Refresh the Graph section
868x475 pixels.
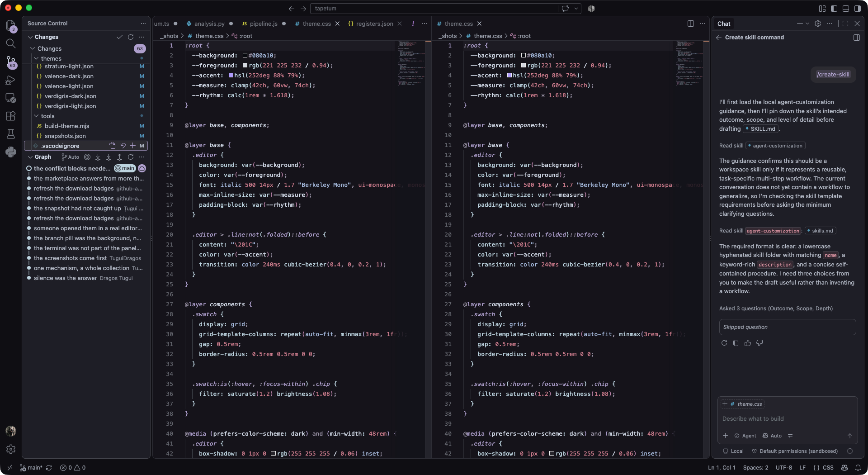click(x=131, y=157)
